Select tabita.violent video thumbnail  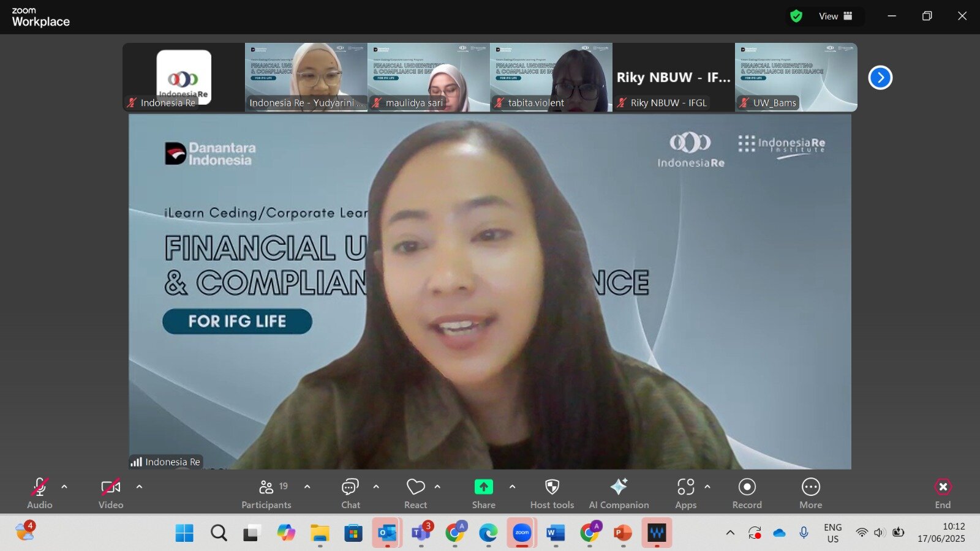click(x=551, y=77)
